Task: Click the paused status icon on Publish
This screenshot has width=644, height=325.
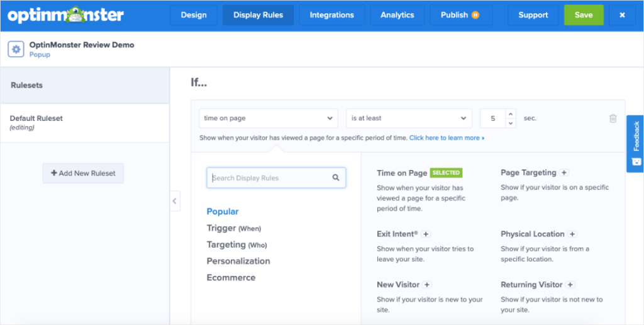Action: [475, 15]
